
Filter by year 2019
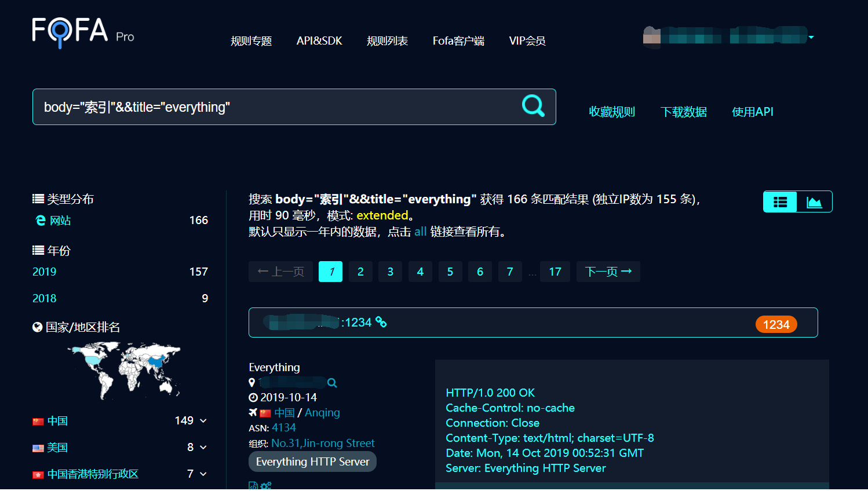[45, 272]
